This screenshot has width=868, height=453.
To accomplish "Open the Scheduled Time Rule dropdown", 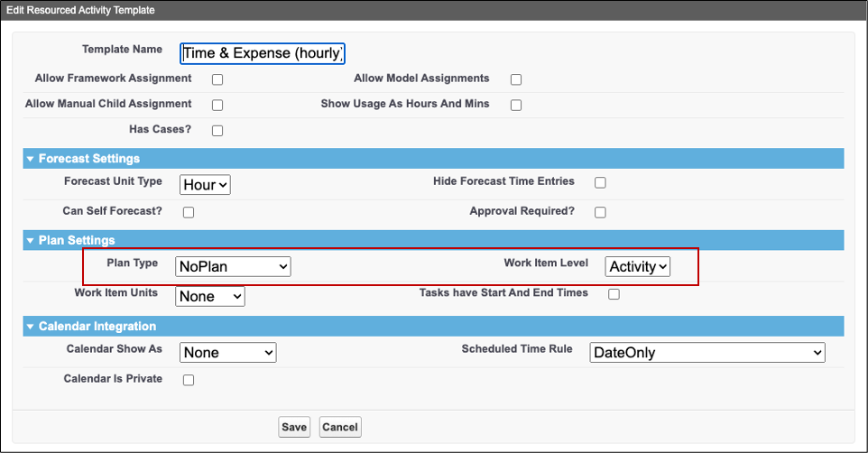I will point(707,353).
